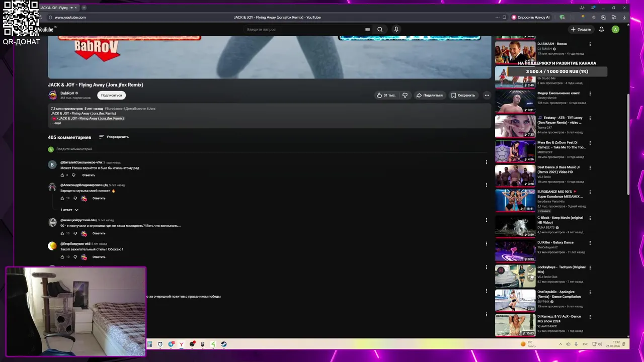
Task: Open the Создать create menu
Action: [x=581, y=29]
